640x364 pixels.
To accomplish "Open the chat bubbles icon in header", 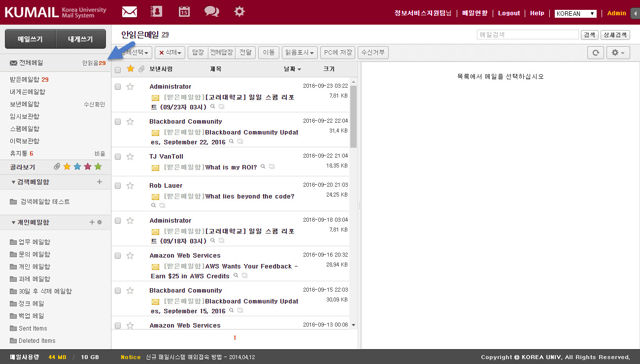I will tap(212, 11).
